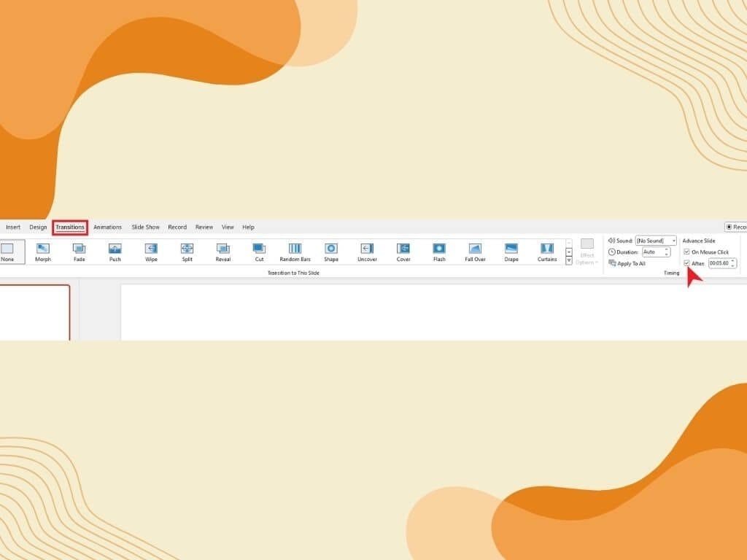Screen dimensions: 747x560
Task: Select the Fall Over transition
Action: (x=475, y=252)
